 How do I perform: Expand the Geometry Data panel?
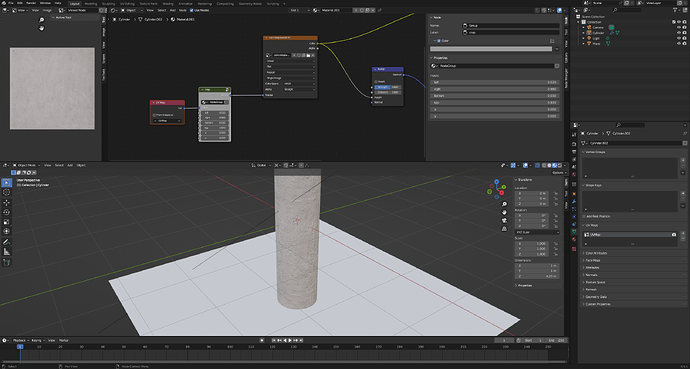click(x=595, y=297)
